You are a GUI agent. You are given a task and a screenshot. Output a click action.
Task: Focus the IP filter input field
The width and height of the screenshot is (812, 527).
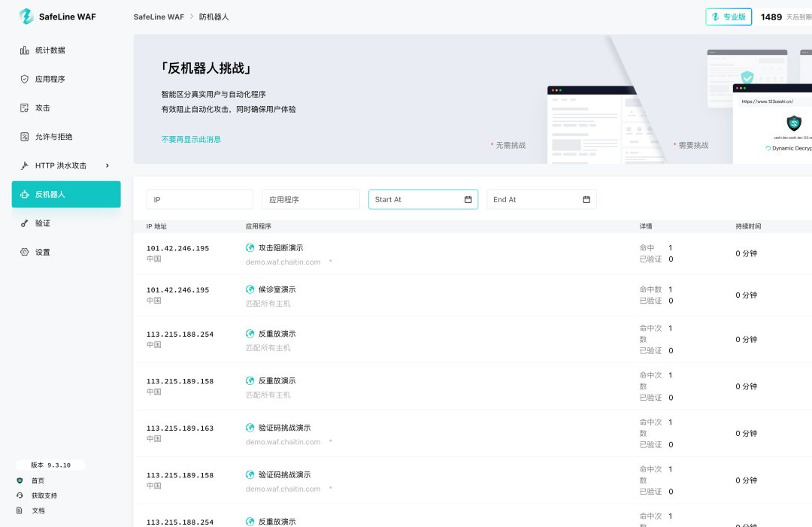200,199
